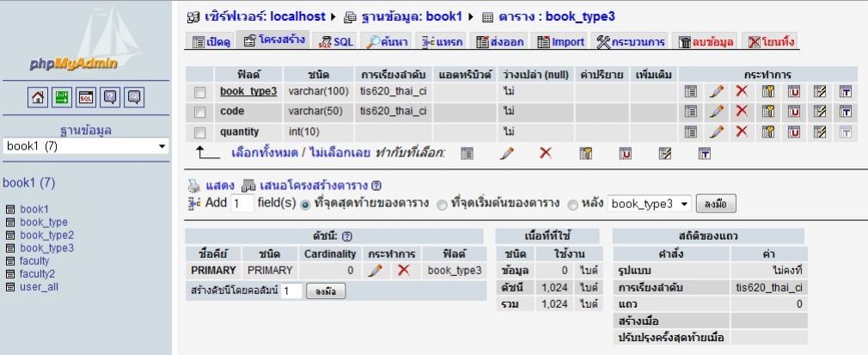Open the กระบวนการ (Operations) tab
This screenshot has height=355, width=868.
point(631,41)
